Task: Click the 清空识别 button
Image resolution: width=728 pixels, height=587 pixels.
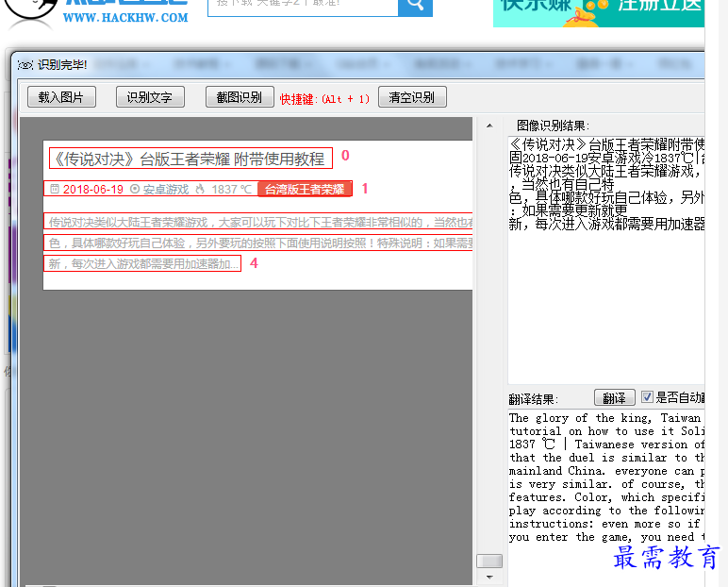Action: pyautogui.click(x=412, y=97)
